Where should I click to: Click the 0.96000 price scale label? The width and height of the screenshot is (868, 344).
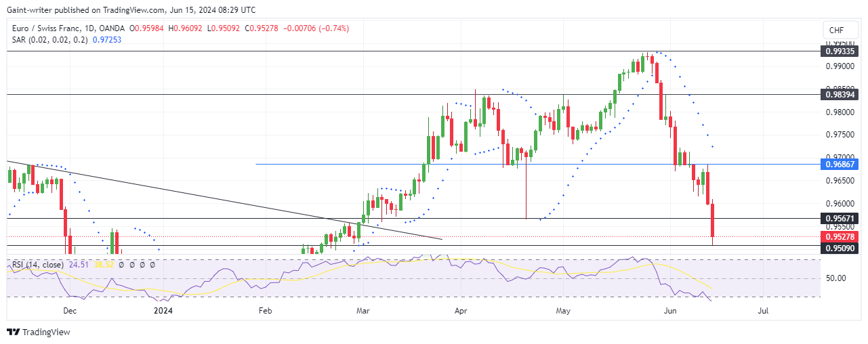839,204
